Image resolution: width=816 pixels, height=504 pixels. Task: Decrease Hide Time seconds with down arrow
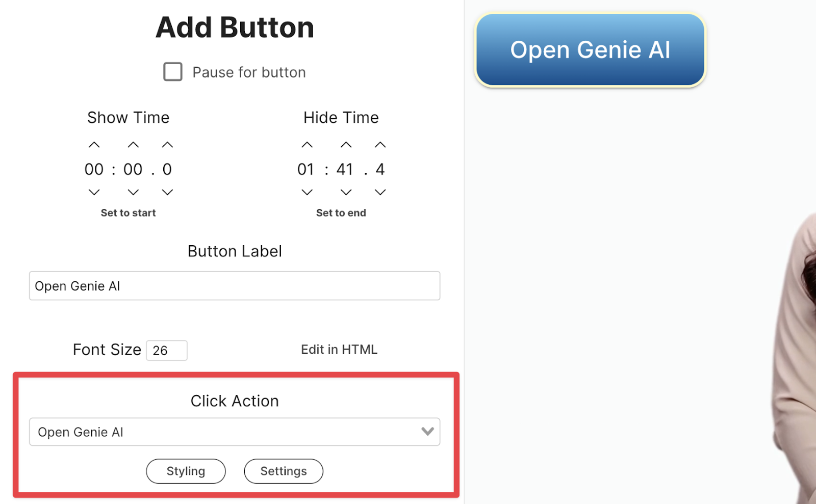coord(346,192)
